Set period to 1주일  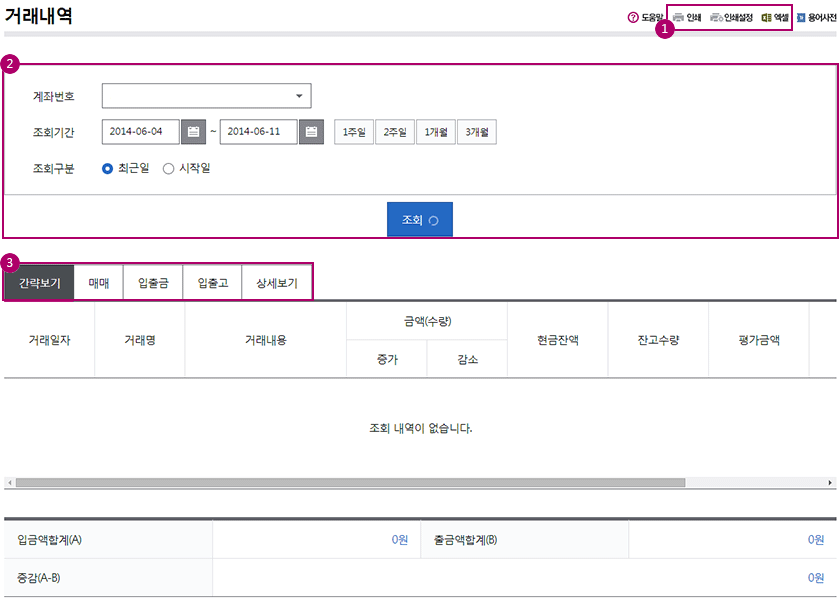[x=354, y=132]
